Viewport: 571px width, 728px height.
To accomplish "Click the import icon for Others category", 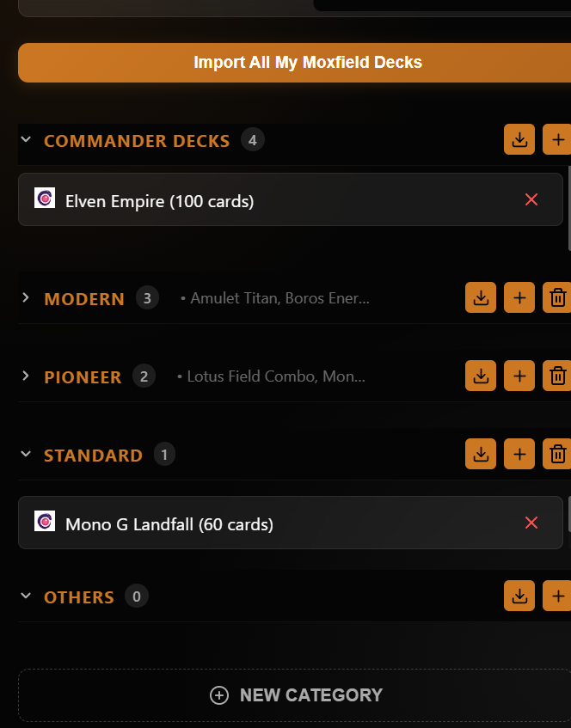I will [x=519, y=596].
